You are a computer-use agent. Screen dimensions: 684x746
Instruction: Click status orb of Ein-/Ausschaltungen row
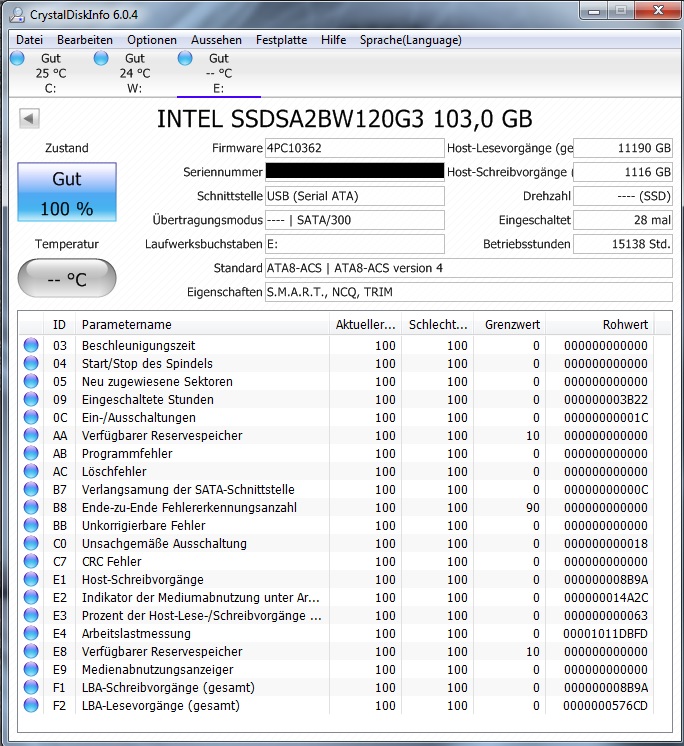[x=31, y=417]
